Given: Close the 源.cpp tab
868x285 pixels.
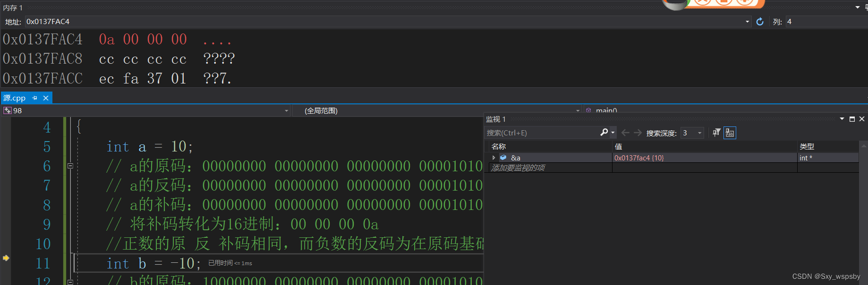Looking at the screenshot, I should tap(46, 98).
